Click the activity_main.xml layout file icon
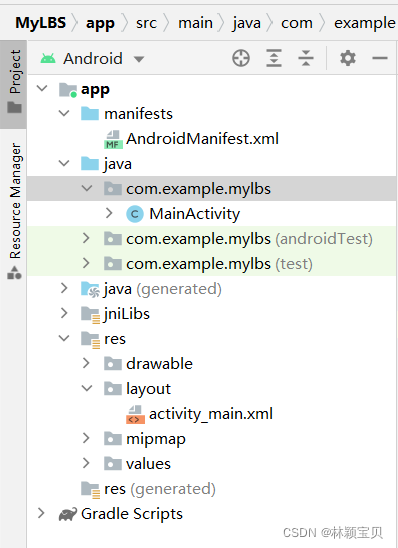The height and width of the screenshot is (548, 398). pos(135,414)
